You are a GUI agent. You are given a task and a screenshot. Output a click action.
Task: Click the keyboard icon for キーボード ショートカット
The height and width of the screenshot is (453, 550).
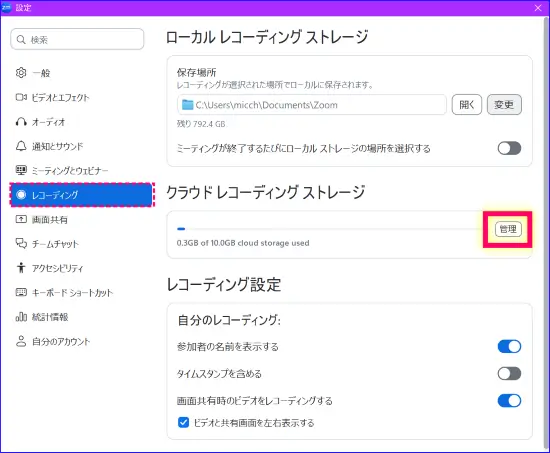tap(21, 292)
